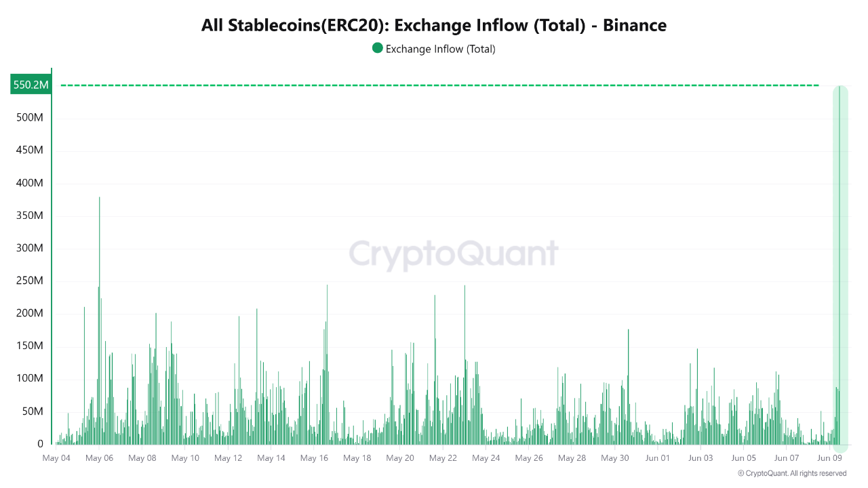
Task: Click the chart title text
Action: (434, 26)
